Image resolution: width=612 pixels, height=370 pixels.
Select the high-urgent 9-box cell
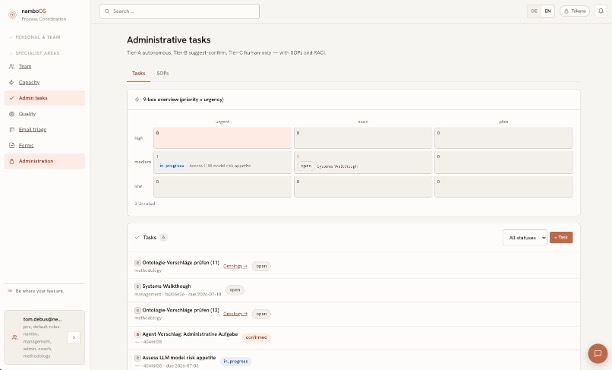coord(222,138)
